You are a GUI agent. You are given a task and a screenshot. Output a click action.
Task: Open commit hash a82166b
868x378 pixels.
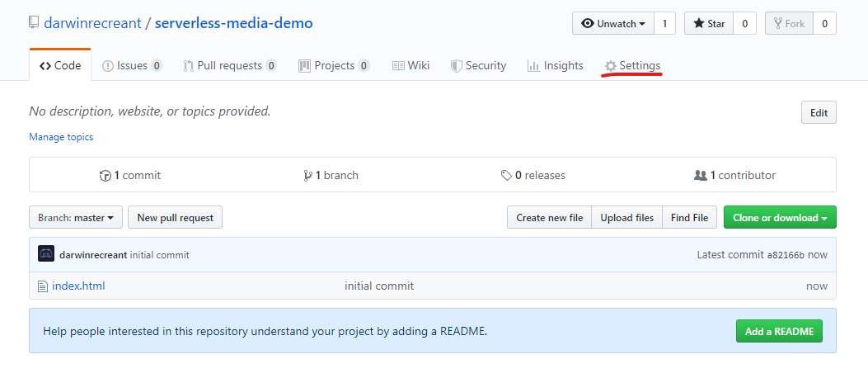point(786,255)
